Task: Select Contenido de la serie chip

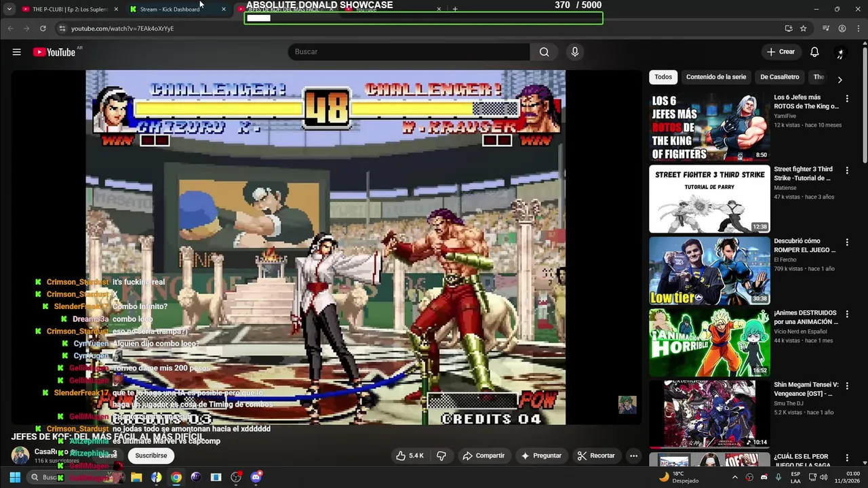Action: [x=716, y=77]
